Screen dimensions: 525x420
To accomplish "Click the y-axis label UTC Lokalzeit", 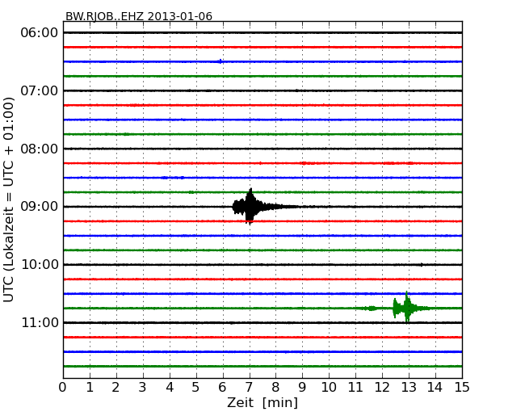I will (9, 199).
